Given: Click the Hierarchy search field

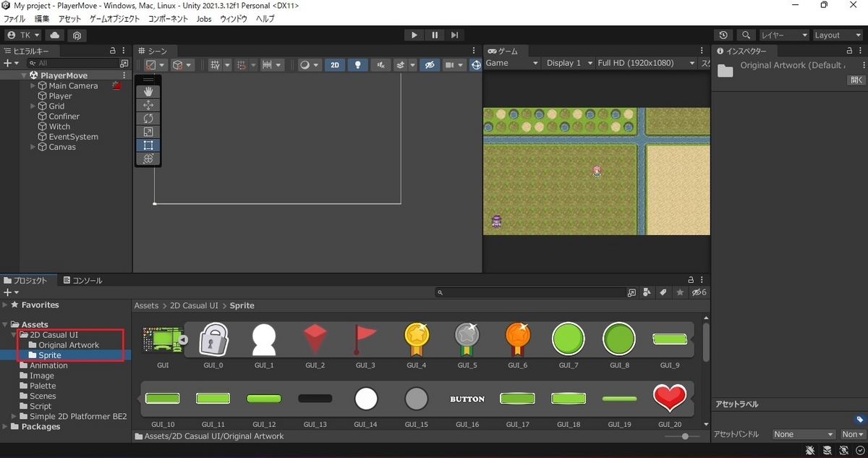Looking at the screenshot, I should click(72, 64).
